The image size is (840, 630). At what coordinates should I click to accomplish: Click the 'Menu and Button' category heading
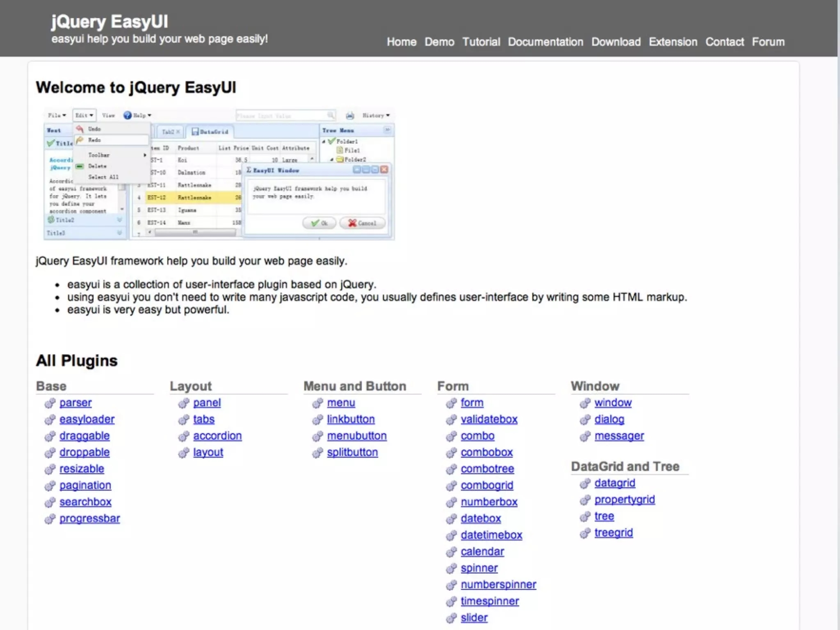click(x=355, y=386)
